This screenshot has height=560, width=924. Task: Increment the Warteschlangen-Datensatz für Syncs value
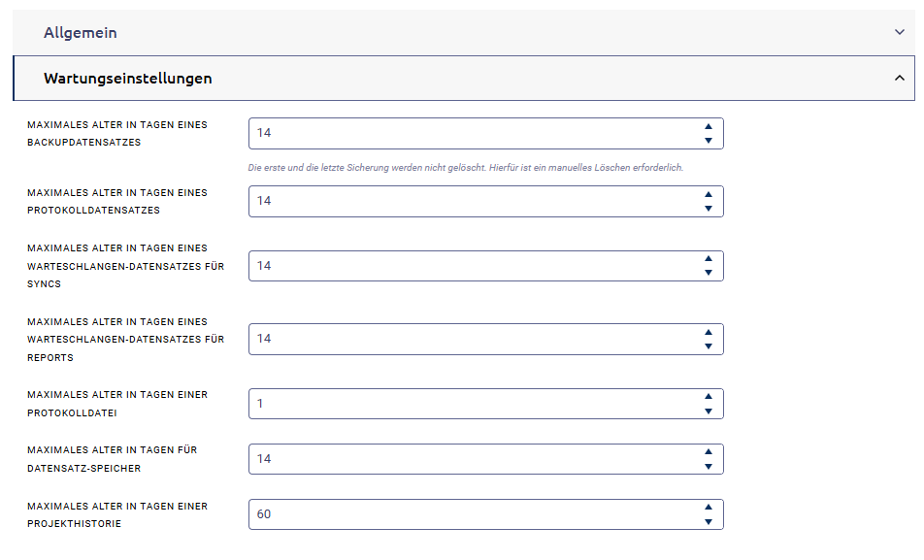click(708, 258)
